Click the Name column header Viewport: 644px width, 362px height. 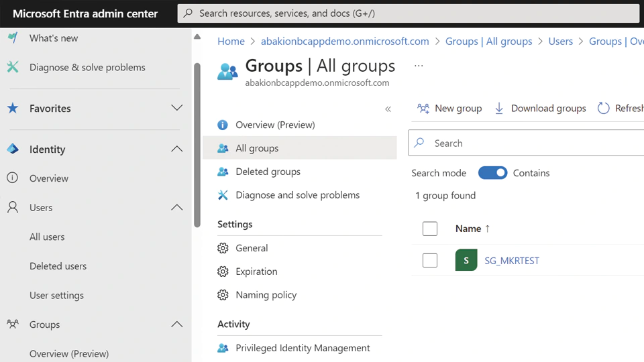click(468, 229)
